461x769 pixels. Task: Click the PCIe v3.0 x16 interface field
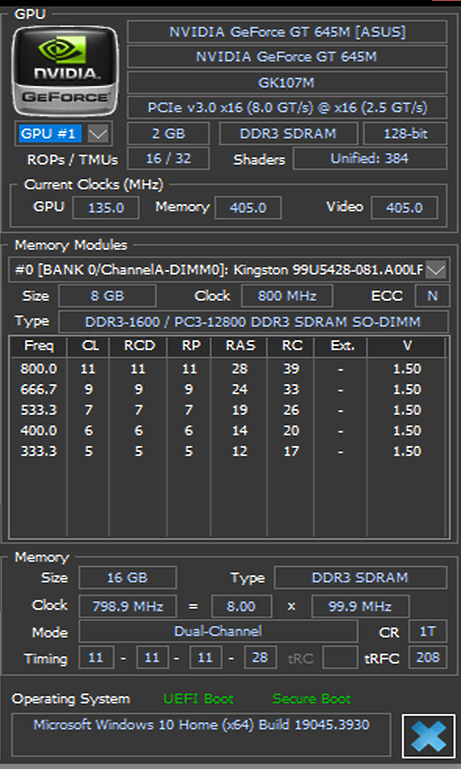[x=287, y=107]
